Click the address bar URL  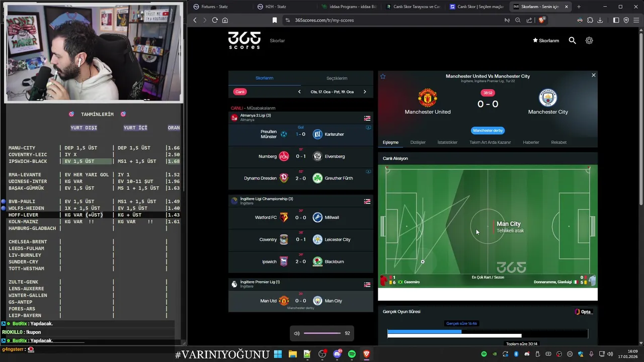click(x=324, y=20)
